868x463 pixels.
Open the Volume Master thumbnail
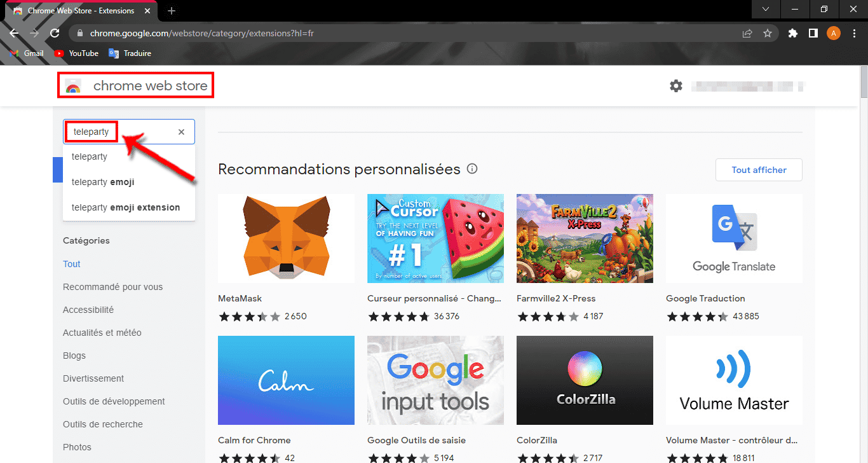point(734,380)
